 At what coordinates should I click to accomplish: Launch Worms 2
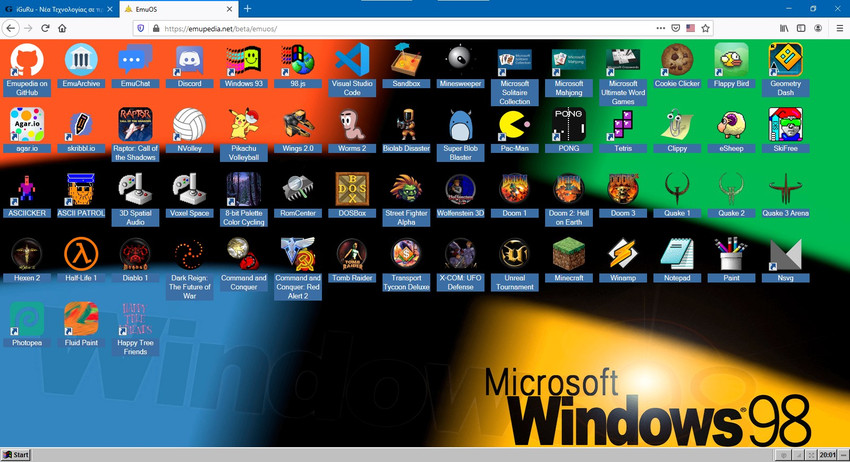pyautogui.click(x=352, y=124)
